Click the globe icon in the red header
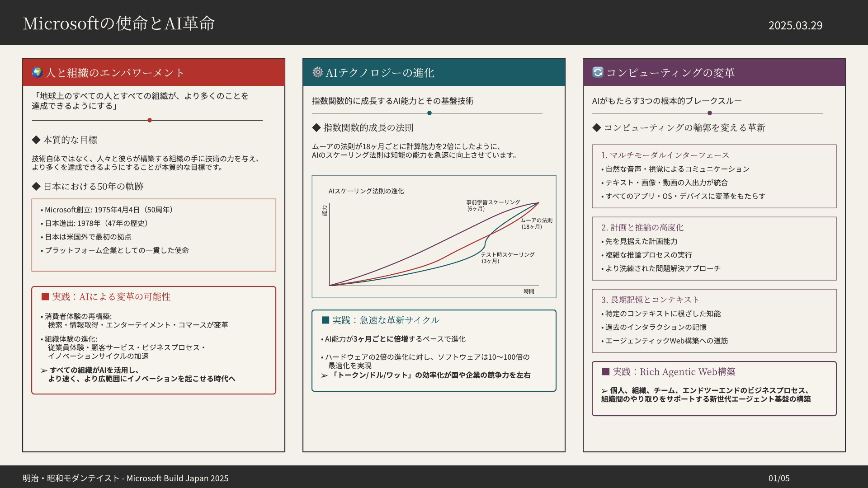Screen dimensions: 868x488 click(x=37, y=72)
